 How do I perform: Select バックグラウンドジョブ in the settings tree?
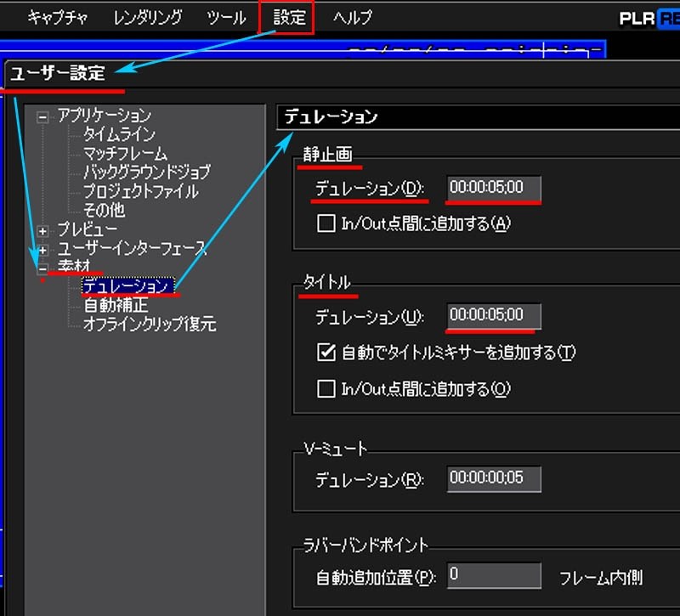[146, 172]
